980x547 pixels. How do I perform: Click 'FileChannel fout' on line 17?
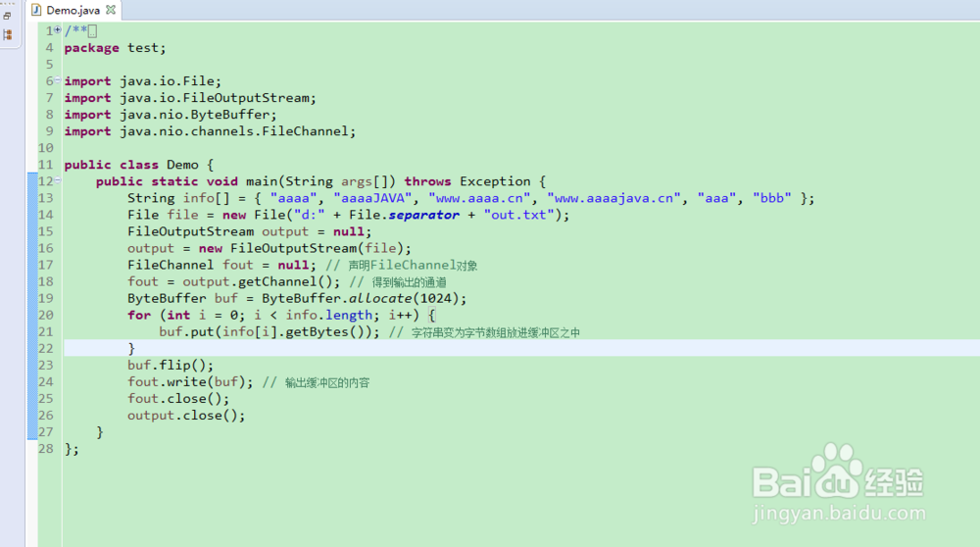(x=190, y=265)
